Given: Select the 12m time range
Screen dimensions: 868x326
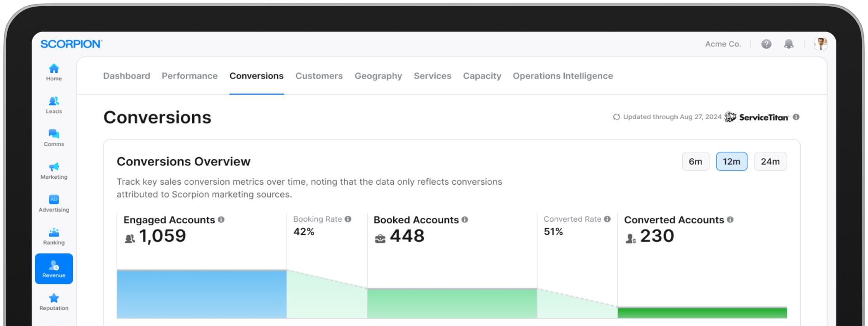Looking at the screenshot, I should click(731, 162).
